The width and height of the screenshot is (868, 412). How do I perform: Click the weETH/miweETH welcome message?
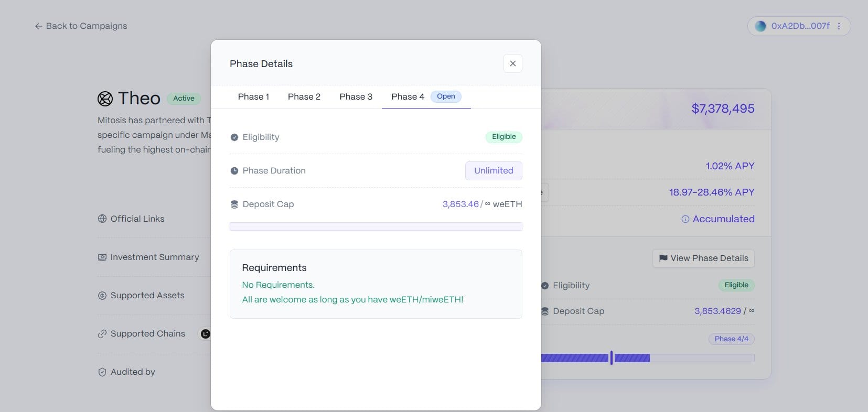352,300
